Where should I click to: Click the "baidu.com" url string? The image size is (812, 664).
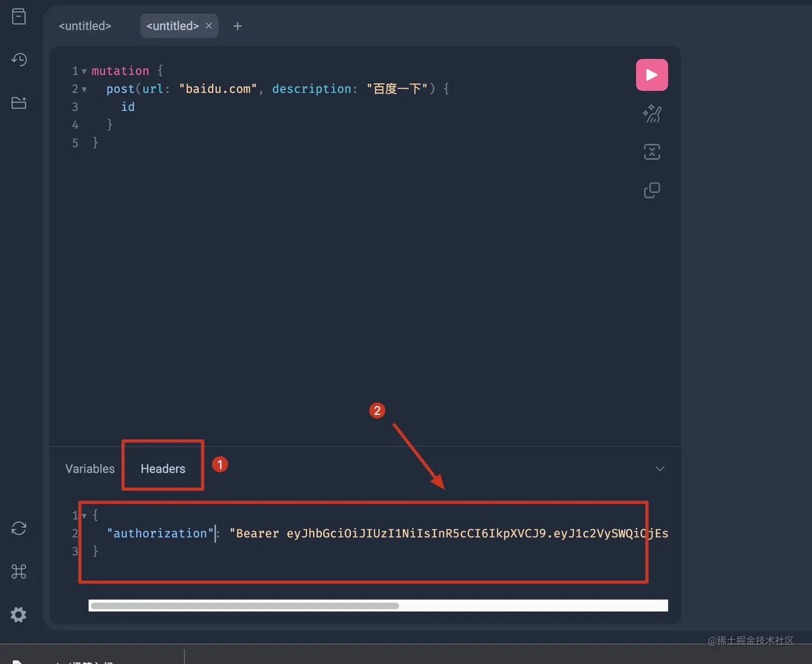click(218, 89)
